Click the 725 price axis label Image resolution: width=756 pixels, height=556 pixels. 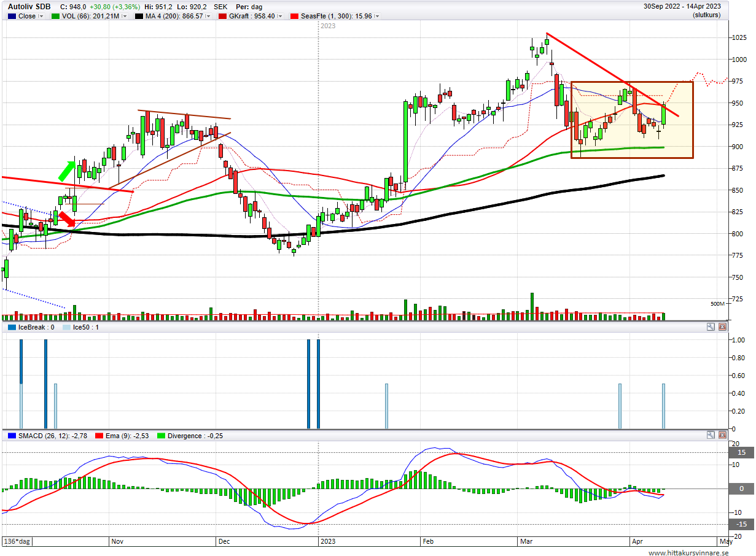click(x=736, y=299)
